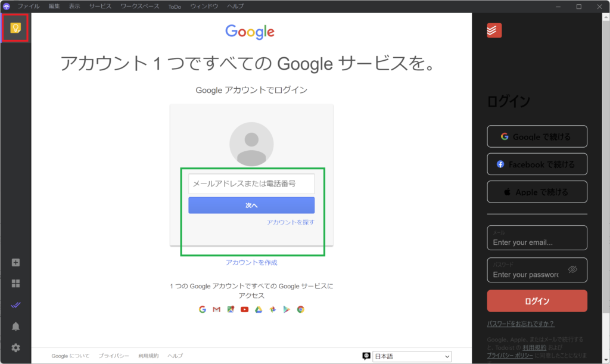
Task: Click the Gmail service icon
Action: click(217, 310)
